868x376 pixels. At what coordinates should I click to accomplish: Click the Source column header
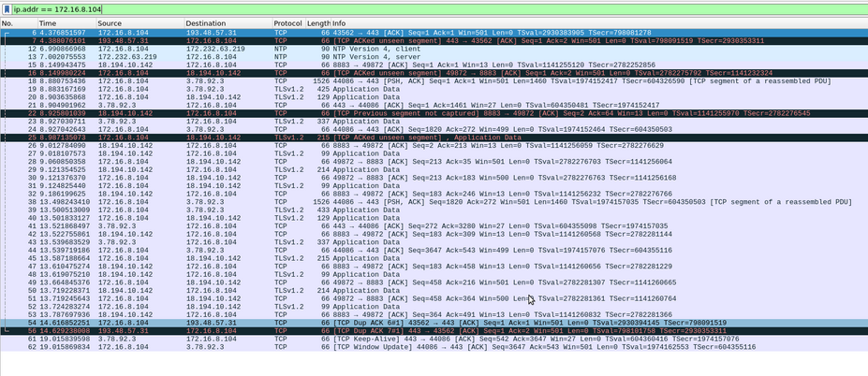(x=110, y=22)
